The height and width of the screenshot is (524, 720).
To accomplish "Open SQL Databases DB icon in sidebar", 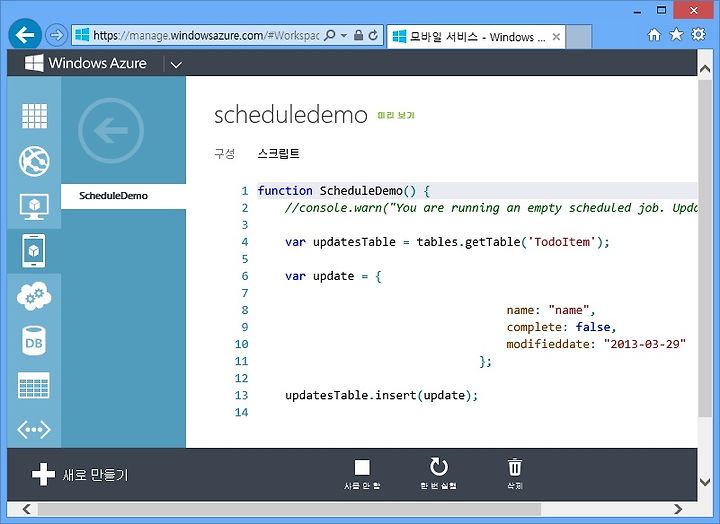I will 34,341.
